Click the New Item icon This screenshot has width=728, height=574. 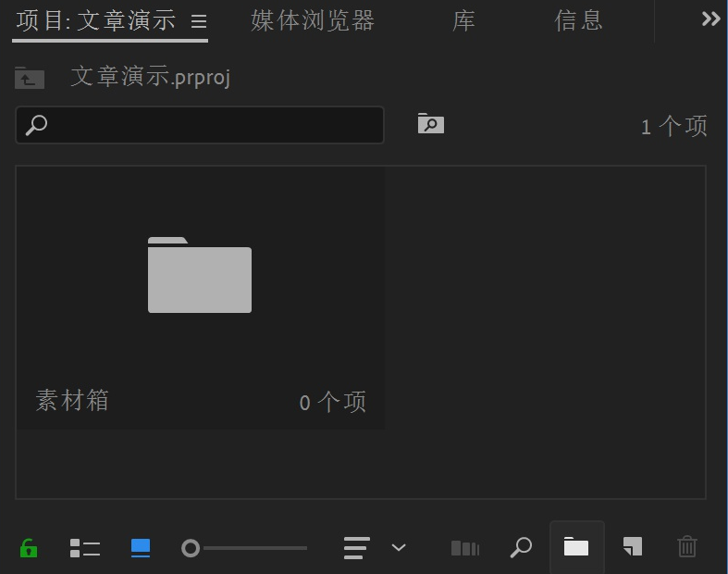pyautogui.click(x=633, y=546)
